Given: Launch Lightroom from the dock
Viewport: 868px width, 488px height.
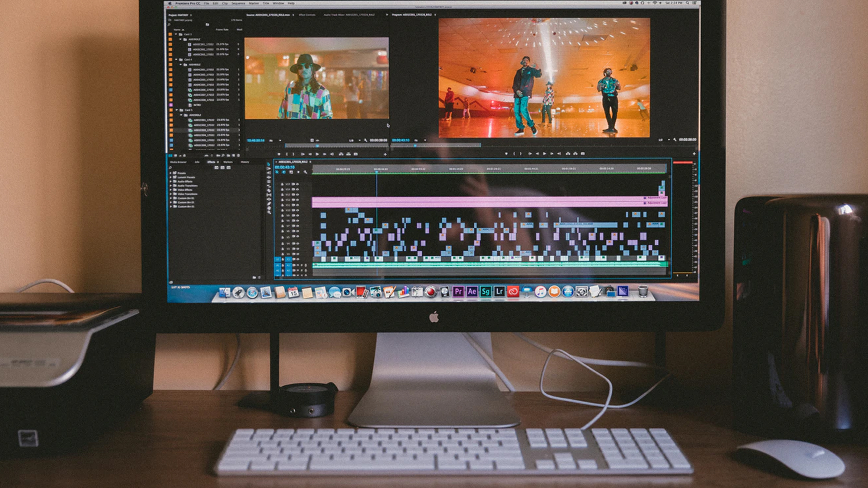Looking at the screenshot, I should tap(499, 292).
